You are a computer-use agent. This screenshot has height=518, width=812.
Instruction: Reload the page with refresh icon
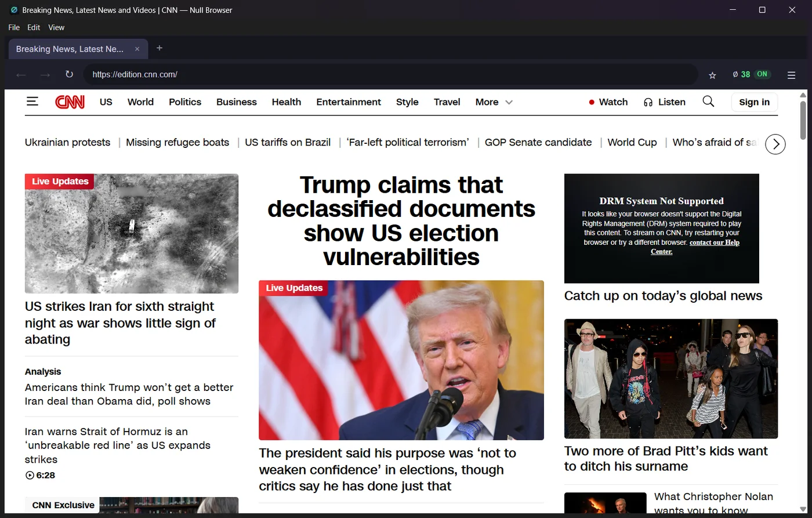click(x=69, y=74)
